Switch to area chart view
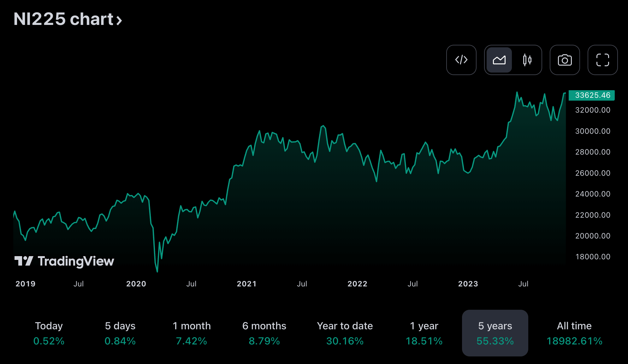This screenshot has width=628, height=364. tap(499, 60)
